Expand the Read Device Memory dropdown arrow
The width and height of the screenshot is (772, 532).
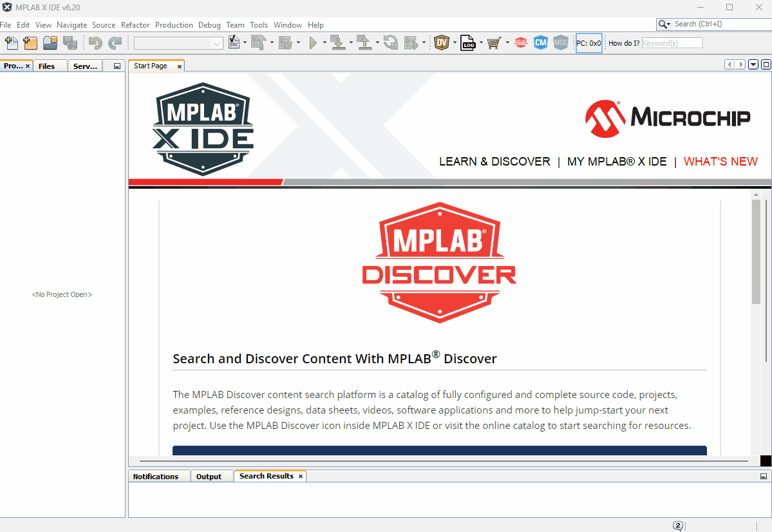coord(378,43)
